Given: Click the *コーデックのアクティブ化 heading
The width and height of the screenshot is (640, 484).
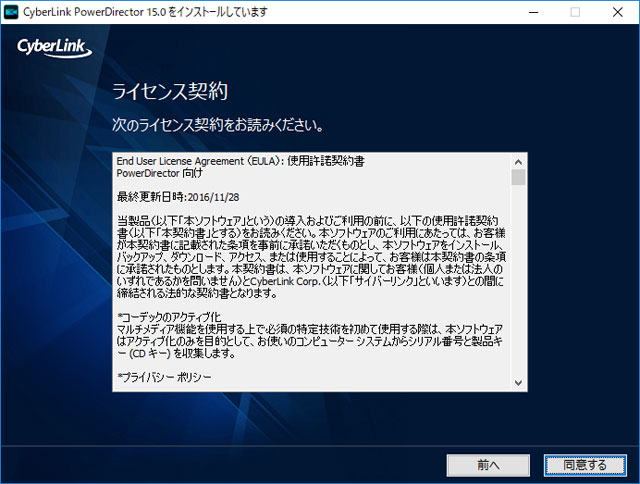Looking at the screenshot, I should click(169, 317).
